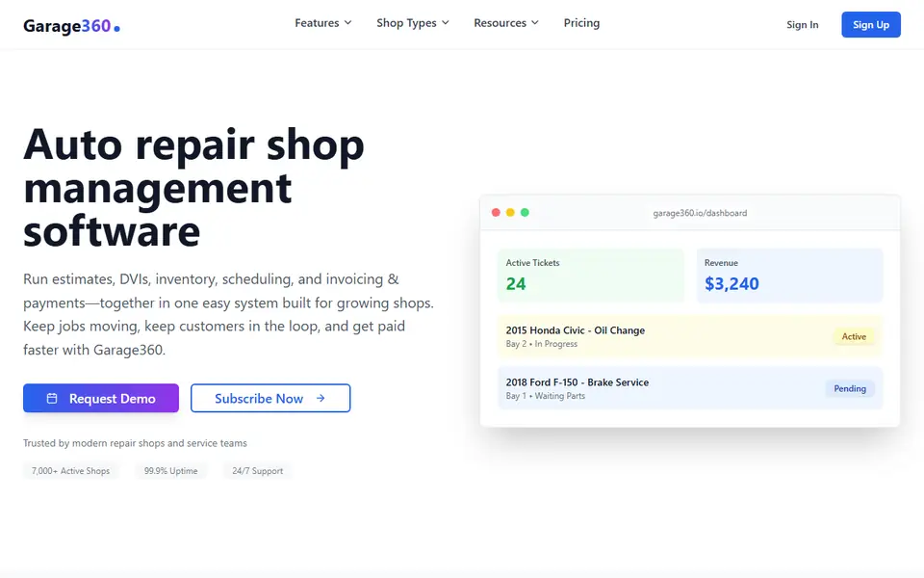
Task: Click the garage360.io/dashboard address text
Action: point(700,213)
